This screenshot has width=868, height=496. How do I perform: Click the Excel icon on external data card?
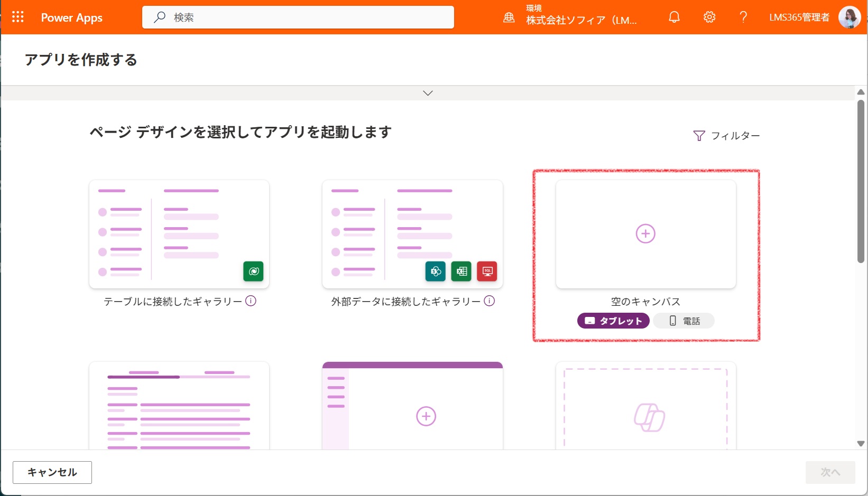pos(461,271)
